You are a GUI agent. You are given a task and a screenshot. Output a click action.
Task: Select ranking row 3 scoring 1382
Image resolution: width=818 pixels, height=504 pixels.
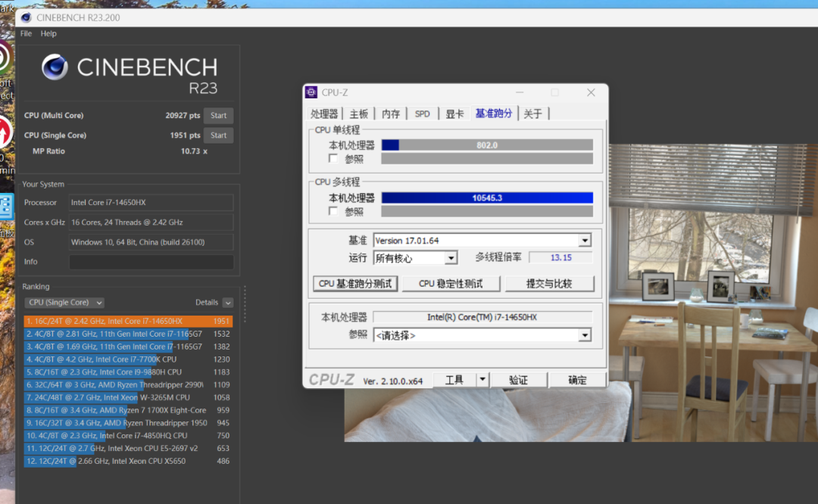tap(128, 347)
